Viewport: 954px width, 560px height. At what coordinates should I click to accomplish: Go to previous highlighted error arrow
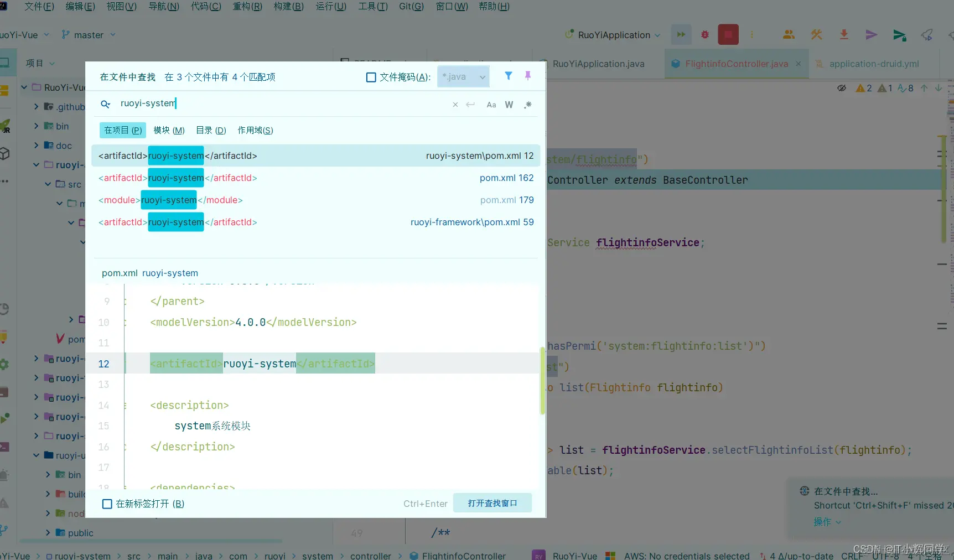pos(924,88)
